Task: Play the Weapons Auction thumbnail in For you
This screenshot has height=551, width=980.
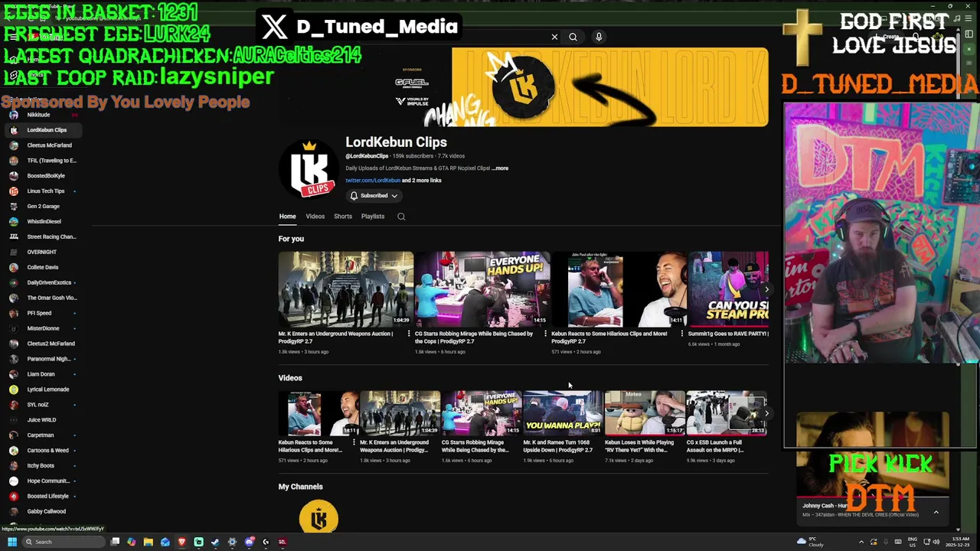Action: click(x=346, y=289)
